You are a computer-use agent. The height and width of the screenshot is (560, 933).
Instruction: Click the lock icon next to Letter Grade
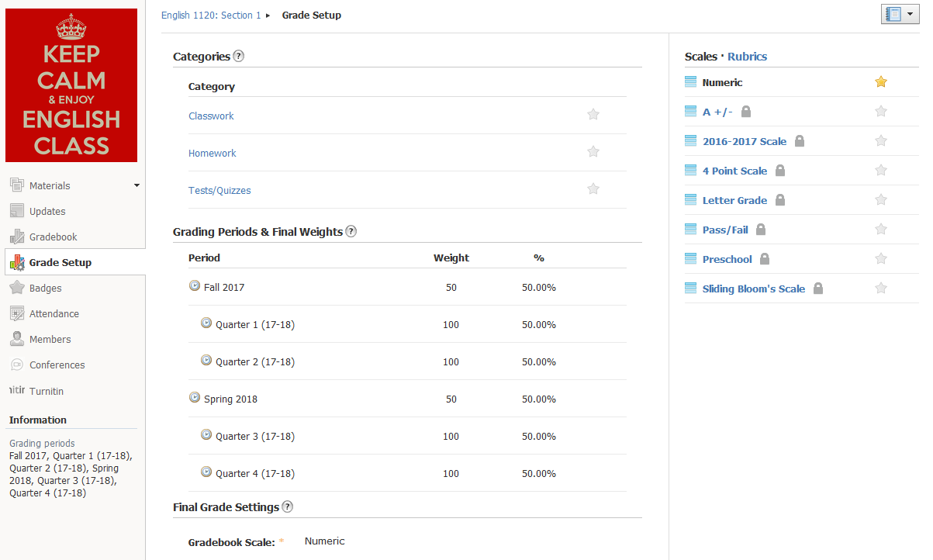(780, 200)
